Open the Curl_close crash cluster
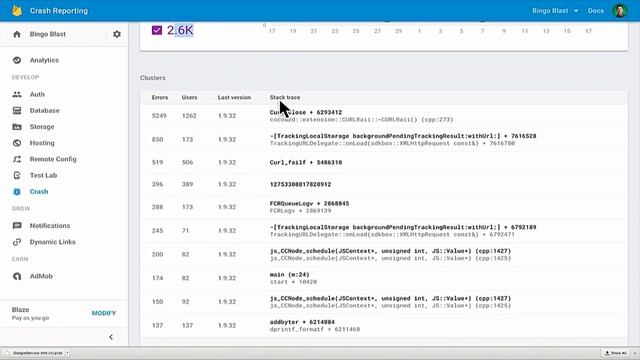 [384, 116]
